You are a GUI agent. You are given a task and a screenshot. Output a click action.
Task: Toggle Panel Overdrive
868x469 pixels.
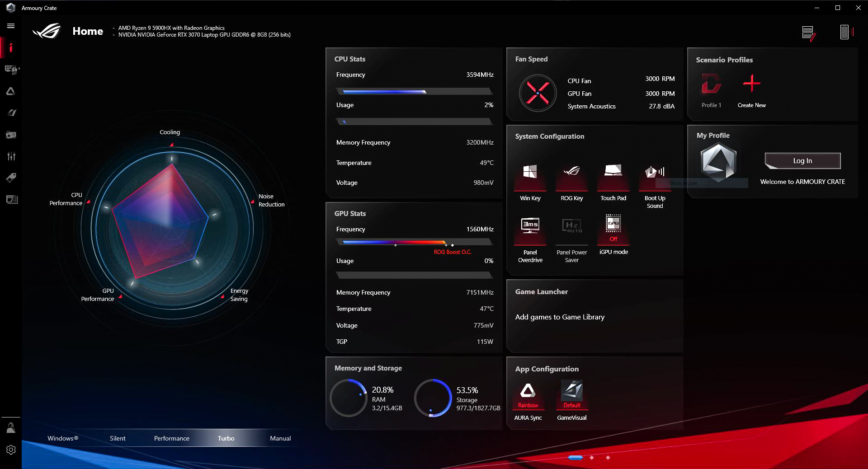[x=530, y=239]
